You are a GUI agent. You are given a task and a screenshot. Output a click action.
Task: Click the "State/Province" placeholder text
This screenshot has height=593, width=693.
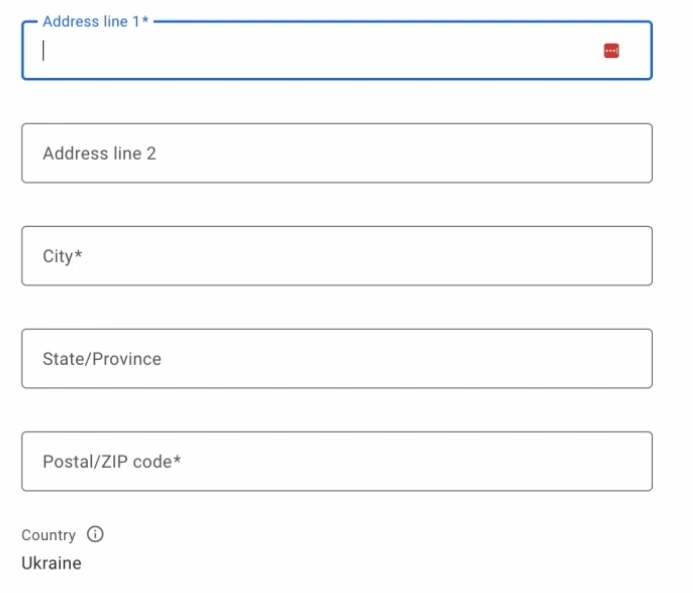point(101,359)
